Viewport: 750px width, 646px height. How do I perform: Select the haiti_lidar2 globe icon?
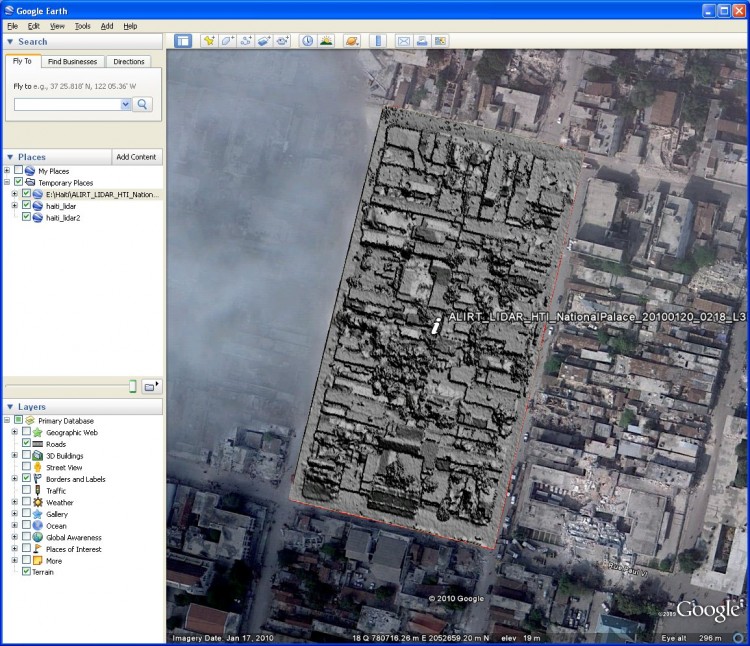click(38, 218)
